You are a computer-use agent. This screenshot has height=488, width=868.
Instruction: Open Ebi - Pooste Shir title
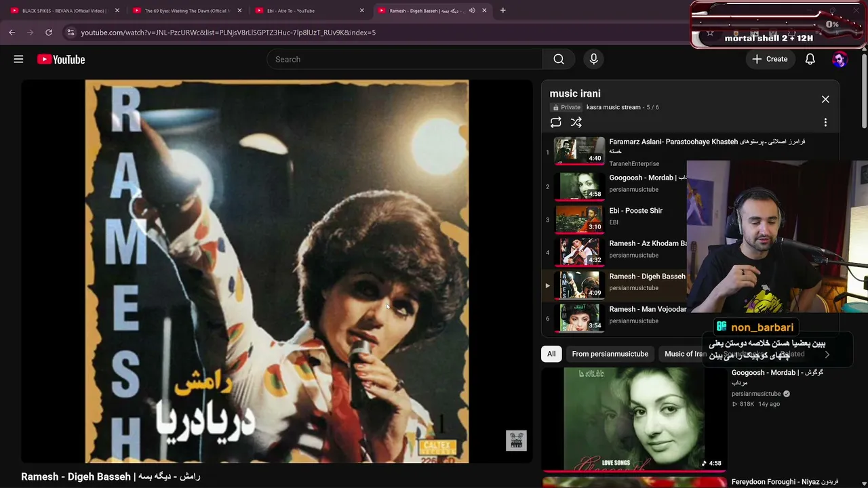(x=636, y=211)
